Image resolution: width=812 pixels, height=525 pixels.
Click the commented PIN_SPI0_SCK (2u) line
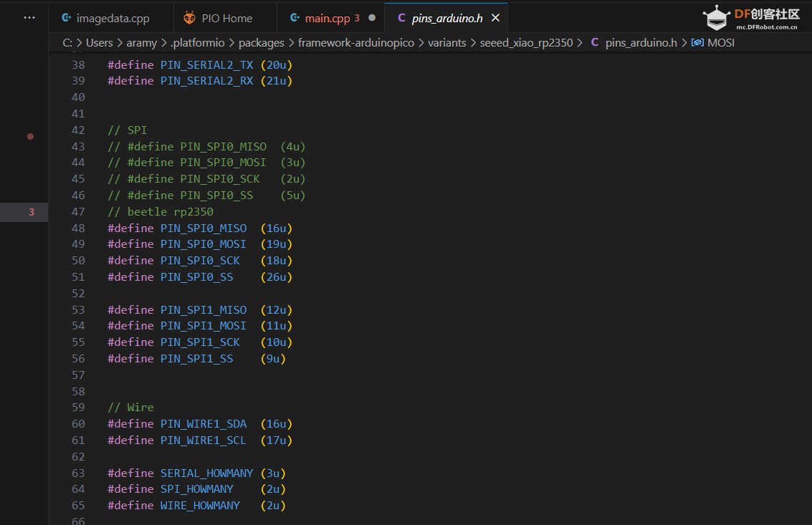[206, 179]
